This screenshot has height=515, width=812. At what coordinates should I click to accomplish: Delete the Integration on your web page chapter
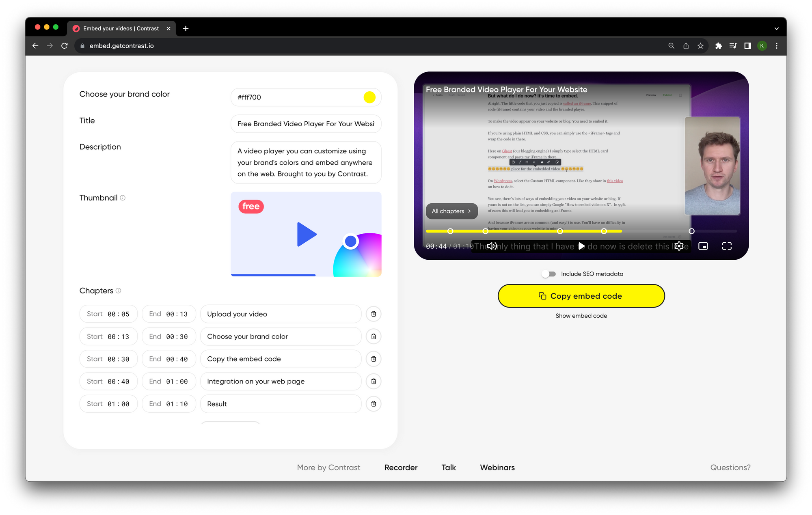click(374, 381)
